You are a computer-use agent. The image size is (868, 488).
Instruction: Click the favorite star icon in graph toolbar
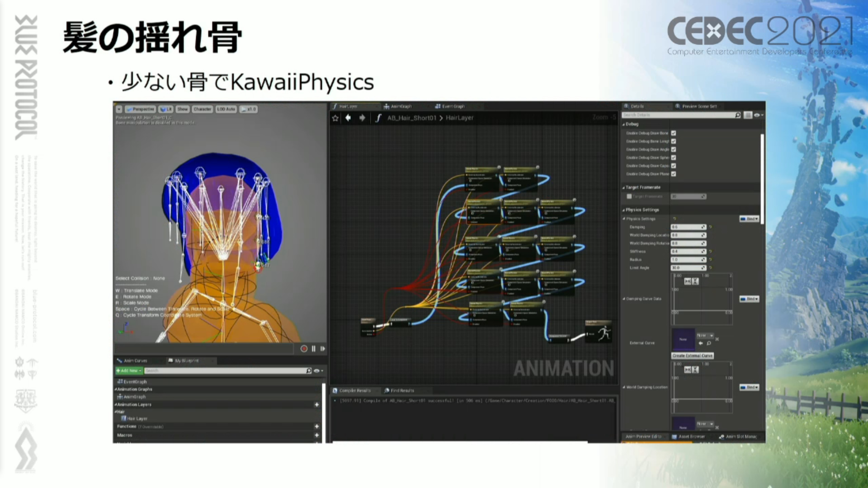click(x=335, y=118)
